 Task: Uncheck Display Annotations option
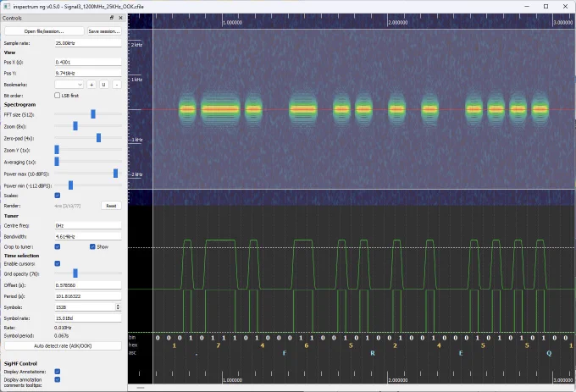[x=58, y=372]
